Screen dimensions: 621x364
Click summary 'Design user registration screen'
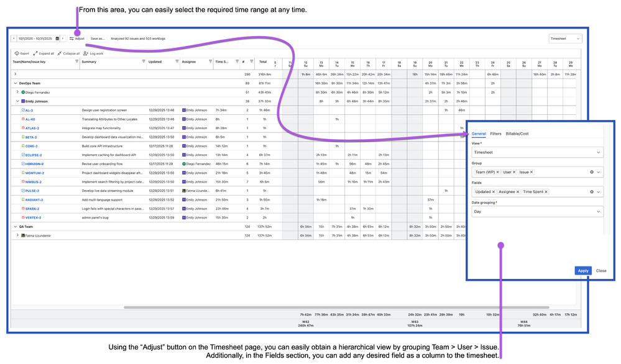click(x=104, y=111)
